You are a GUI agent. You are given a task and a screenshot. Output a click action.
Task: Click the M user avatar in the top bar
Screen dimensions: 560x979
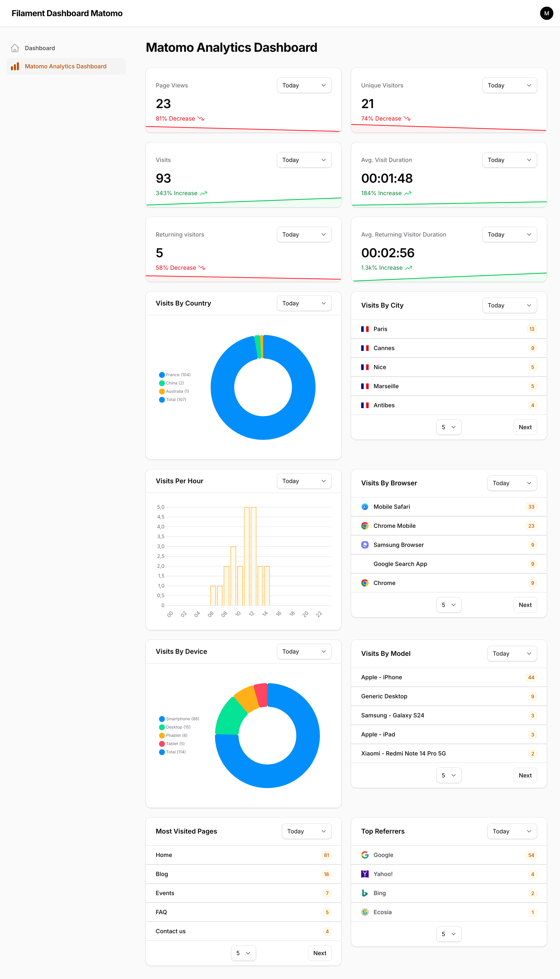[546, 13]
